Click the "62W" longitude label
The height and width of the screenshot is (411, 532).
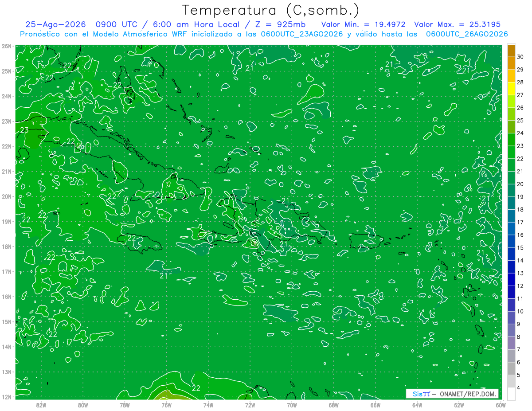458,405
